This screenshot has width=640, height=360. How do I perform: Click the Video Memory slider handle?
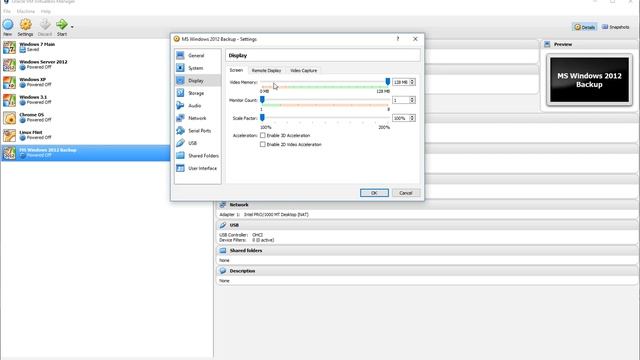(x=387, y=82)
